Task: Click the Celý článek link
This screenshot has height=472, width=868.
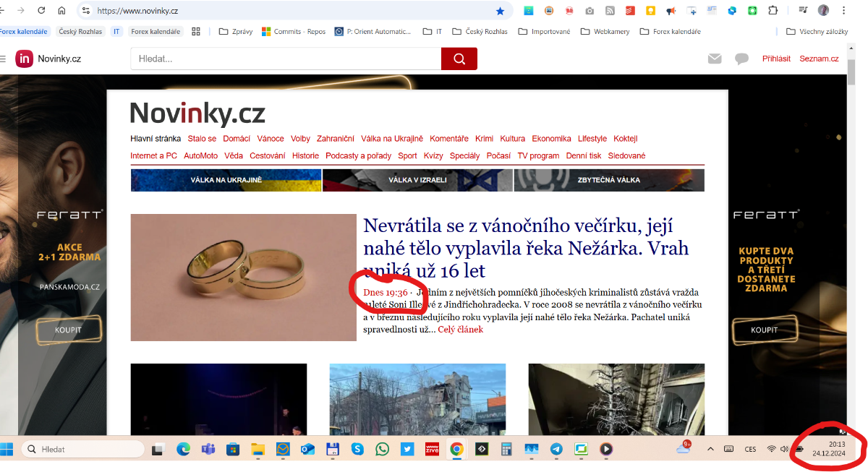Action: click(x=461, y=330)
